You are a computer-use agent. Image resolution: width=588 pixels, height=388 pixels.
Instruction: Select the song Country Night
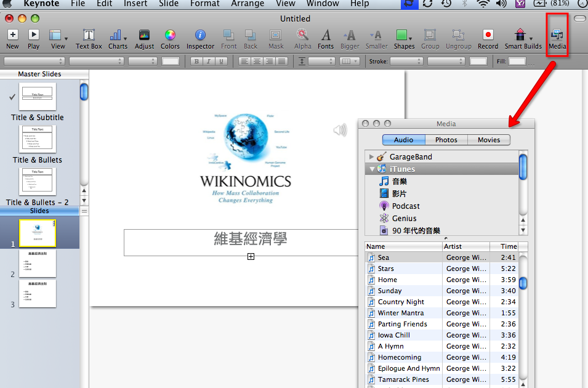(x=441, y=302)
